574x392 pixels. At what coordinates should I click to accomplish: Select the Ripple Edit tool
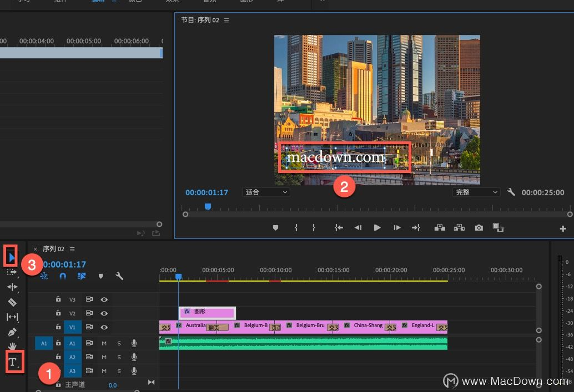coord(12,287)
